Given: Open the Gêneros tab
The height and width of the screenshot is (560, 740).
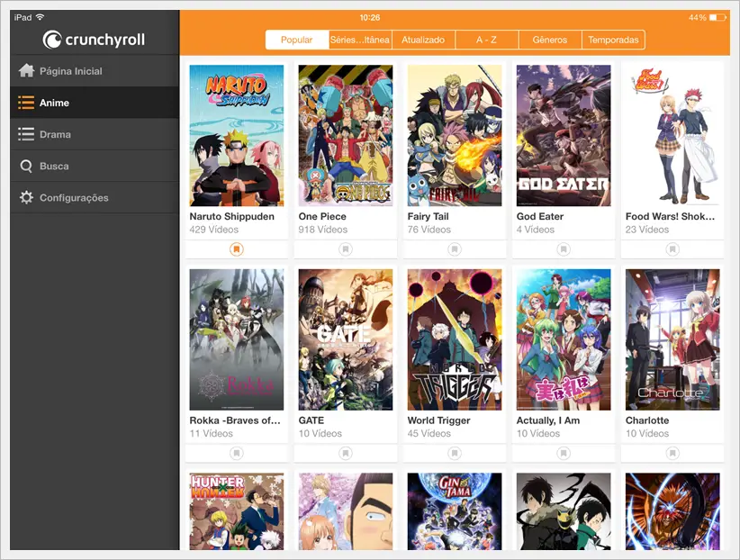Looking at the screenshot, I should (x=550, y=40).
